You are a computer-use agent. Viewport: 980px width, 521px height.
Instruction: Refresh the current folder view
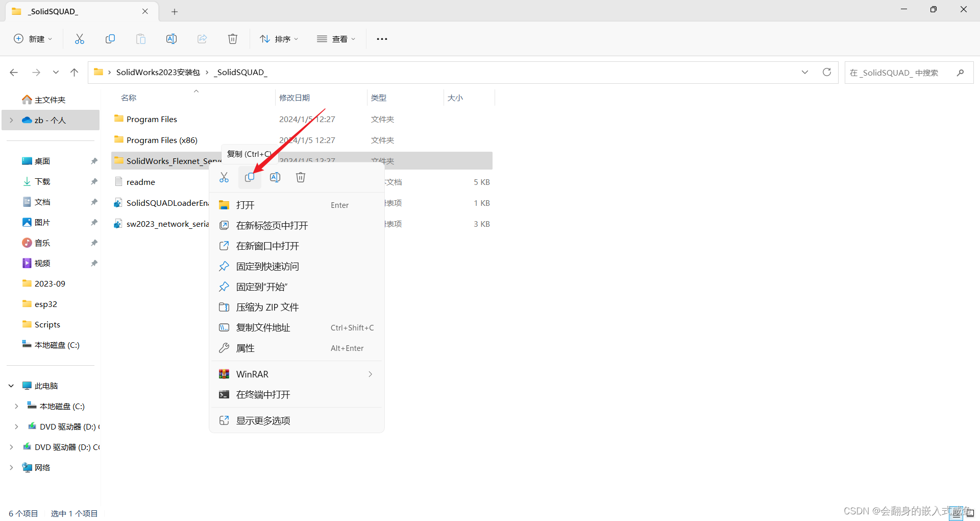pyautogui.click(x=827, y=73)
